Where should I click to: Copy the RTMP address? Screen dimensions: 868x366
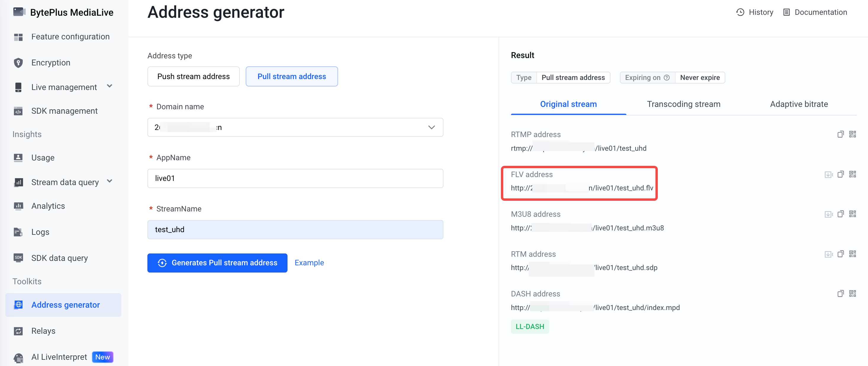(840, 134)
